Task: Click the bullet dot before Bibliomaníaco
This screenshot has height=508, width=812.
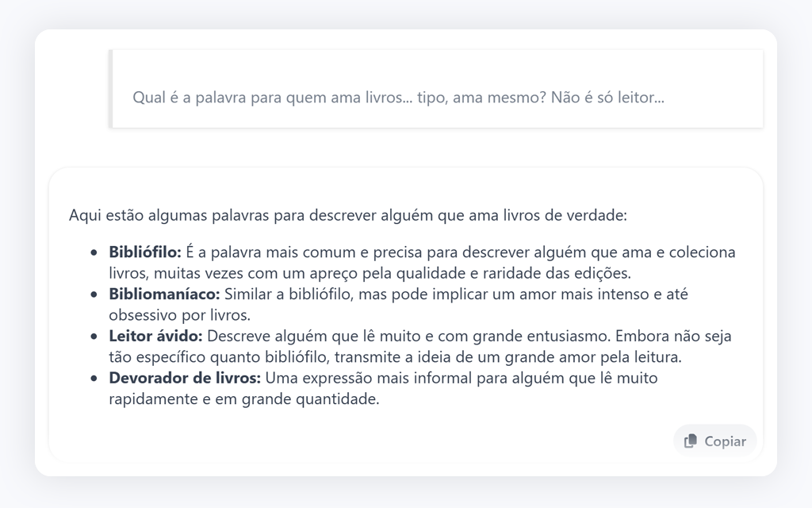Action: click(94, 294)
